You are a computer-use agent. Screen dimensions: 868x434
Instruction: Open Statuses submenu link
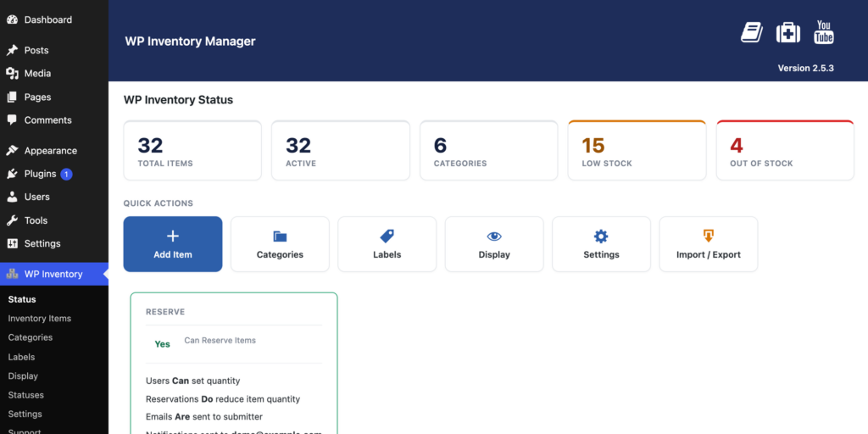(x=26, y=395)
